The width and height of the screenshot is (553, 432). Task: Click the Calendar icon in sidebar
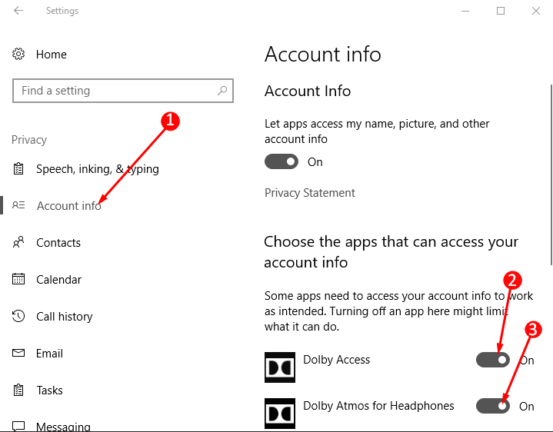tap(18, 279)
